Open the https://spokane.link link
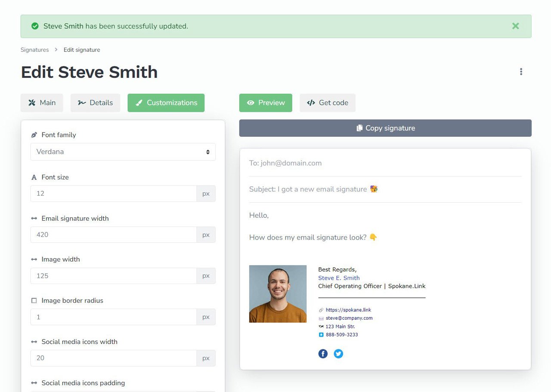Image resolution: width=551 pixels, height=392 pixels. 348,310
